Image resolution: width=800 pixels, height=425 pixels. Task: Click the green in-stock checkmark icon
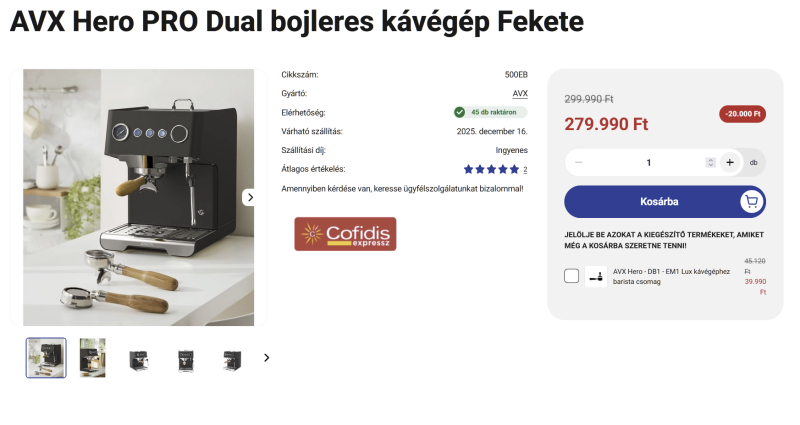click(459, 112)
